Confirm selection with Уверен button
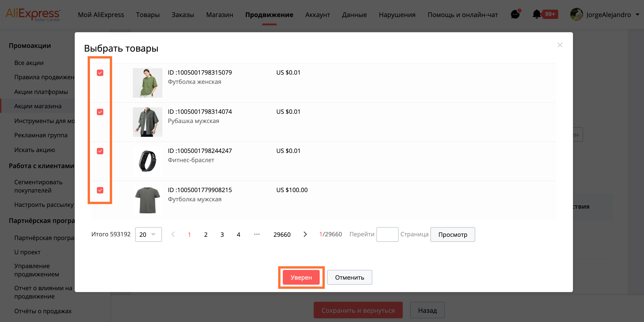This screenshot has width=644, height=322. (x=301, y=277)
